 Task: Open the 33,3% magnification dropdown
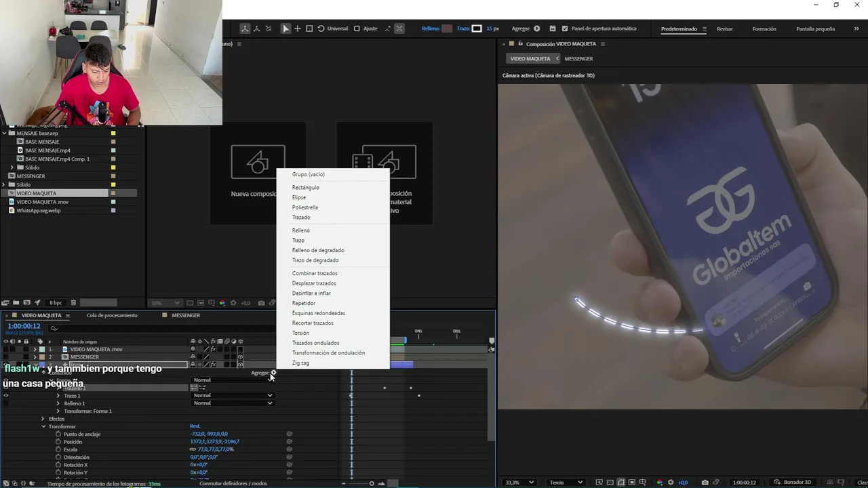click(519, 483)
